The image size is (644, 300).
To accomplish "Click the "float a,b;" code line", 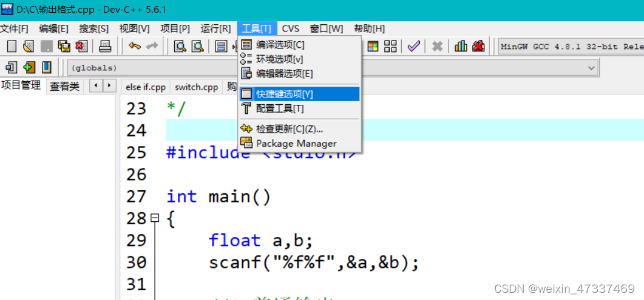I will 261,241.
